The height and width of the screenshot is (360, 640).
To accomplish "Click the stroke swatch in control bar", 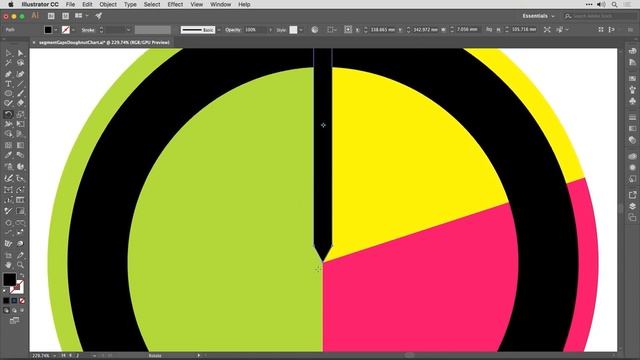I will pyautogui.click(x=66, y=30).
